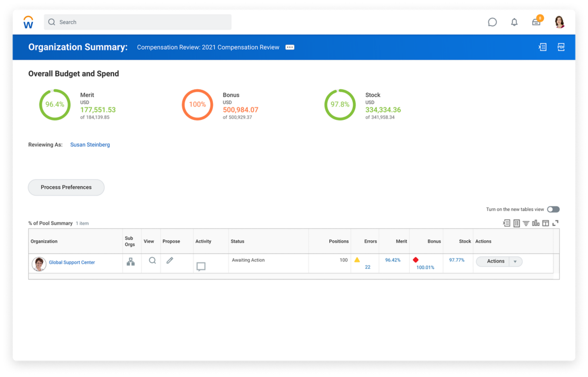Click the Process Preferences button
This screenshot has width=588, height=377.
tap(66, 187)
